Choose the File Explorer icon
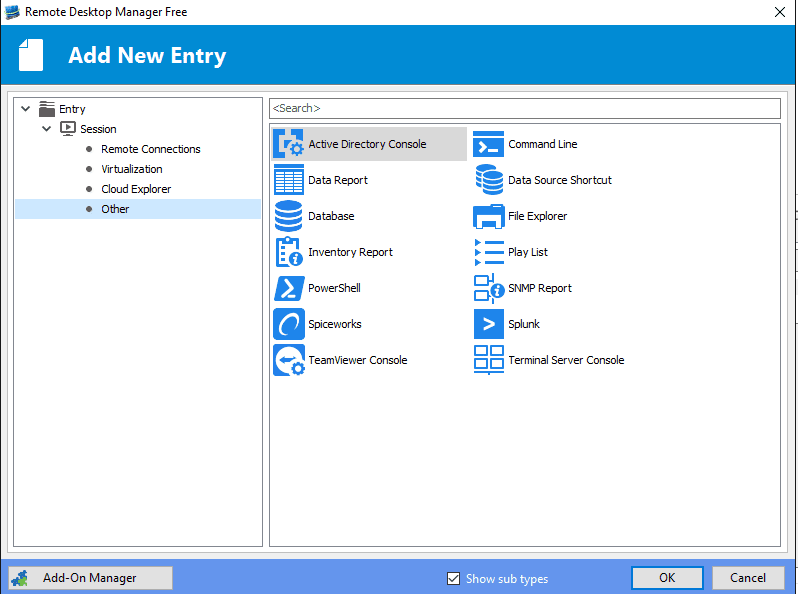The height and width of the screenshot is (594, 798). click(489, 216)
